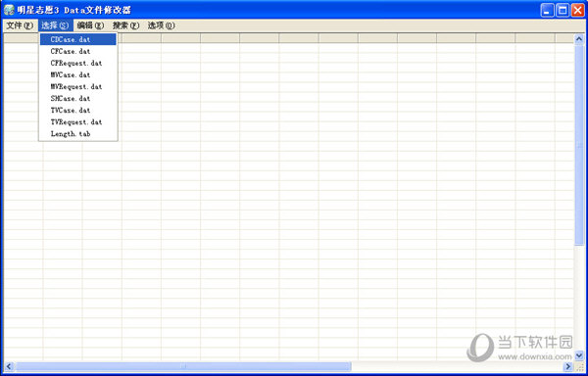Screen dimensions: 588x376
Task: Click vertical scrollbar up arrow
Action: tap(579, 39)
